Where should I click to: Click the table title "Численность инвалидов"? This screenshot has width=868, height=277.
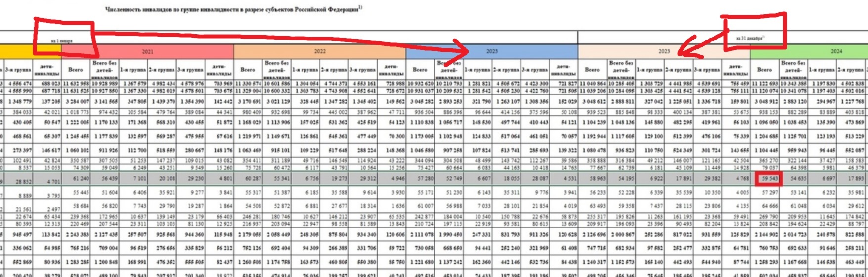(x=233, y=9)
